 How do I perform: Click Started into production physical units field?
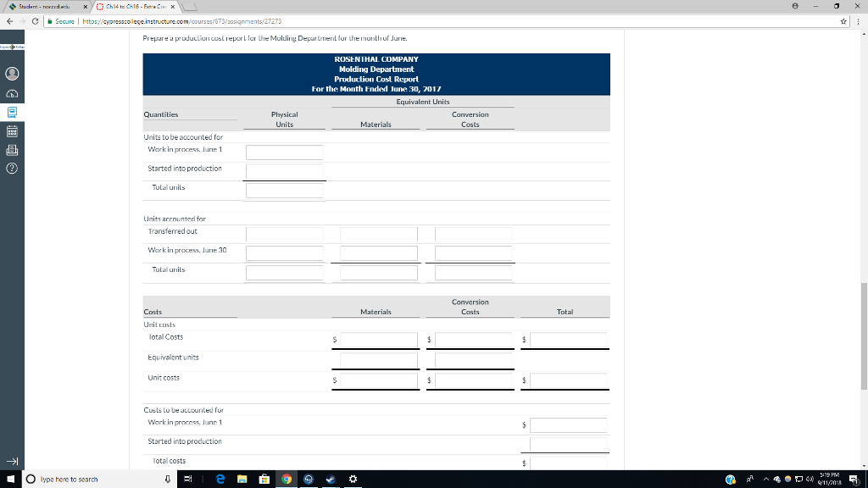pyautogui.click(x=285, y=171)
